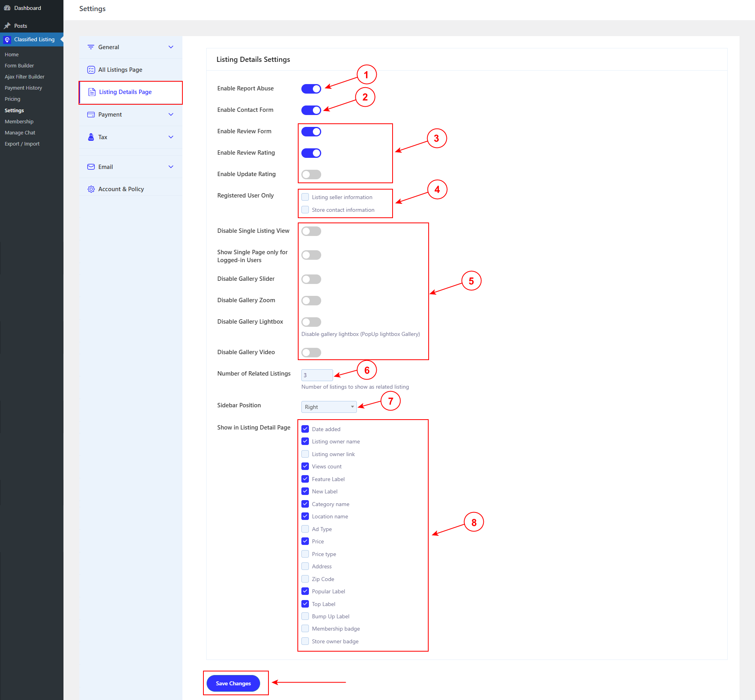This screenshot has height=700, width=755.
Task: Uncheck the Feature Label checkbox
Action: pyautogui.click(x=305, y=479)
